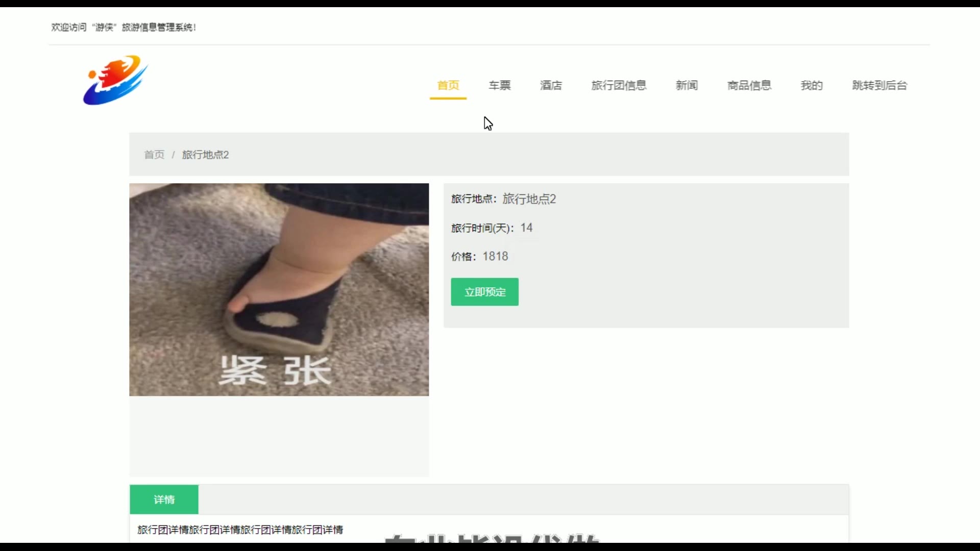Click the 旅行地点 value text
Viewport: 980px width, 551px height.
pos(529,199)
